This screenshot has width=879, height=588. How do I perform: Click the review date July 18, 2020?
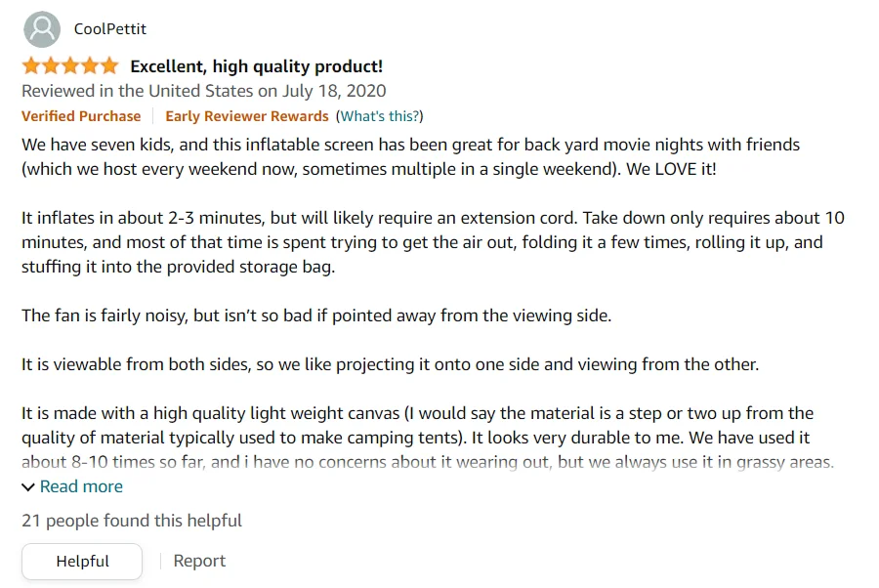(203, 91)
